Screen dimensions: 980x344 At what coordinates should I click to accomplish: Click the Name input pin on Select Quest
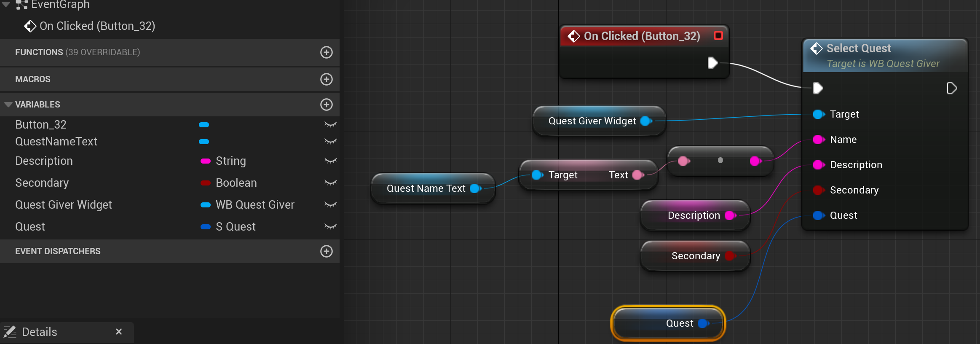pos(819,140)
